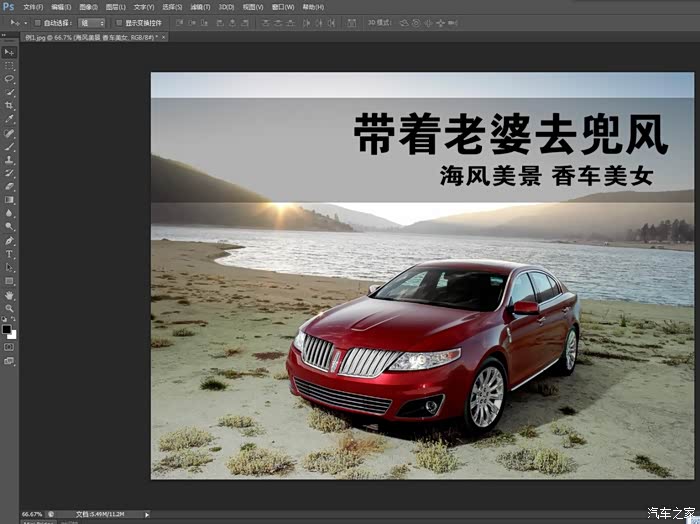Image resolution: width=700 pixels, height=524 pixels.
Task: Open the auto-select group/layer dropdown
Action: coord(91,22)
